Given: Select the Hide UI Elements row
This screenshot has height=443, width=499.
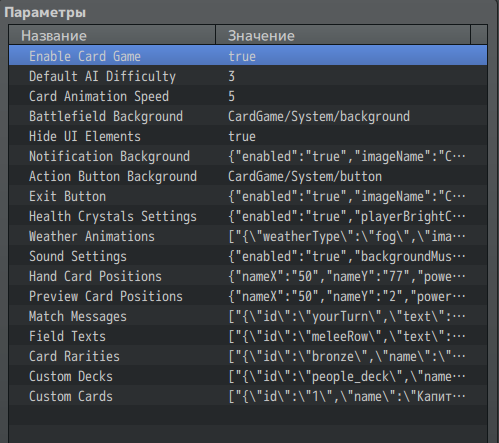Looking at the screenshot, I should tap(248, 135).
